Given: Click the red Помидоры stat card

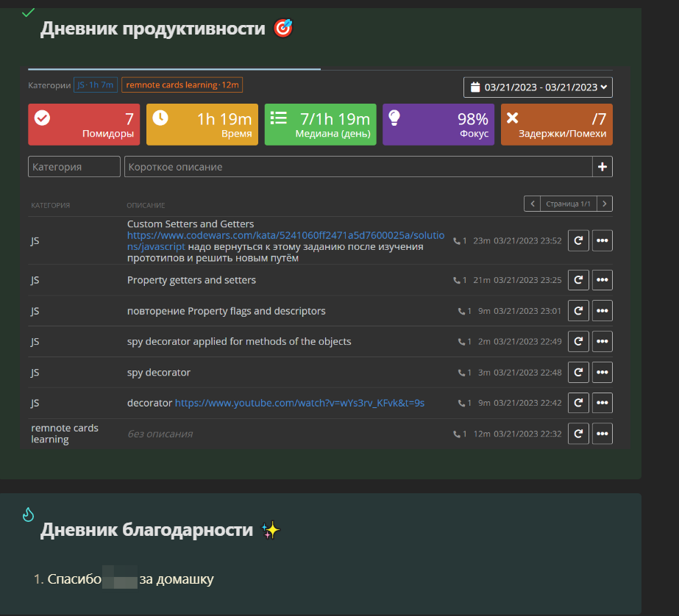Looking at the screenshot, I should click(x=84, y=124).
